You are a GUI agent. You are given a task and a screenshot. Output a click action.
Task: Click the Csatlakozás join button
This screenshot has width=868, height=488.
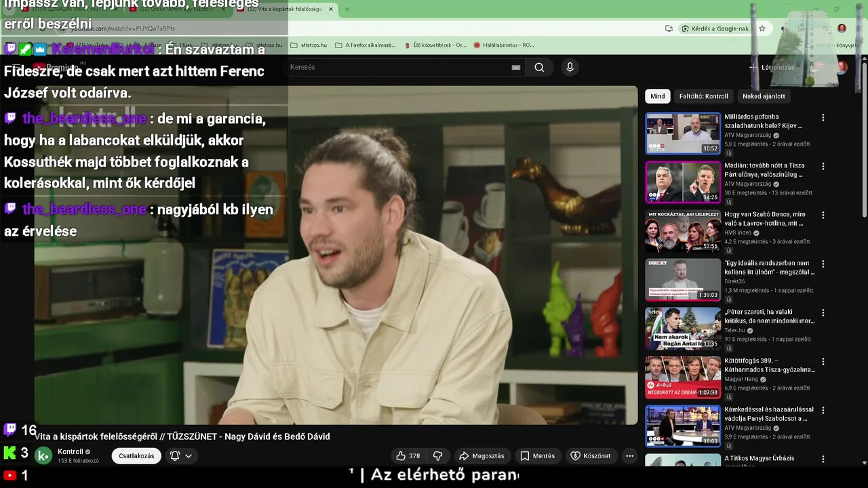pyautogui.click(x=136, y=456)
